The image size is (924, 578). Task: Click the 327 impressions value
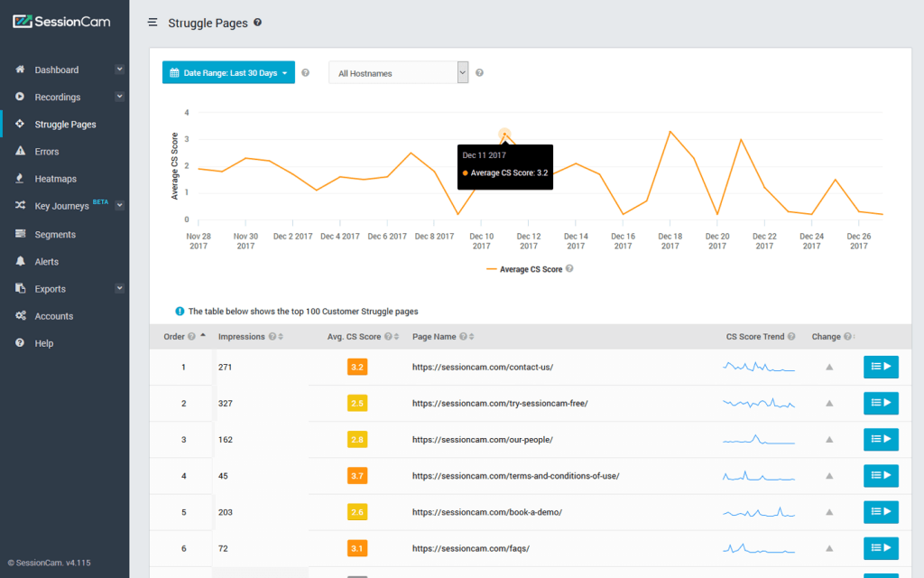point(225,404)
